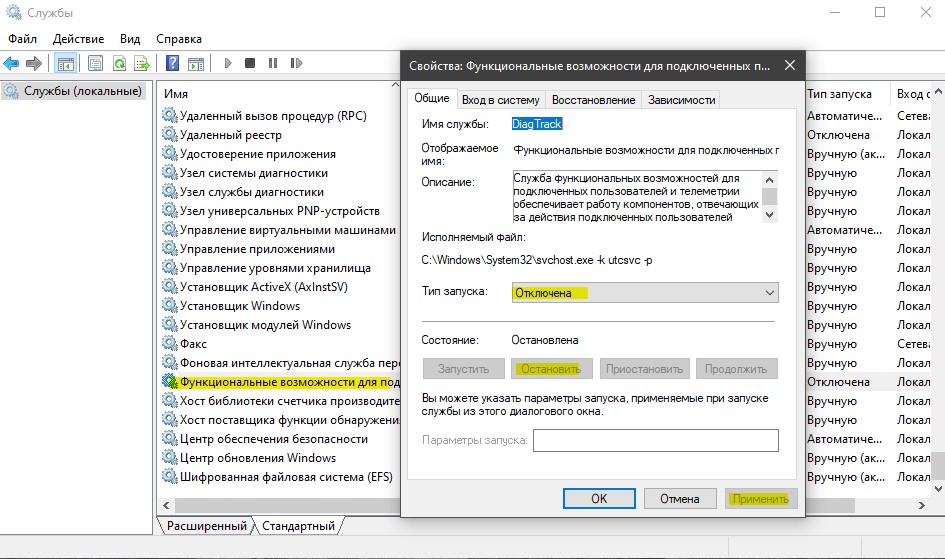Click the Restart service toolbar icon
Viewport: 945px width, 559px height.
(x=296, y=63)
